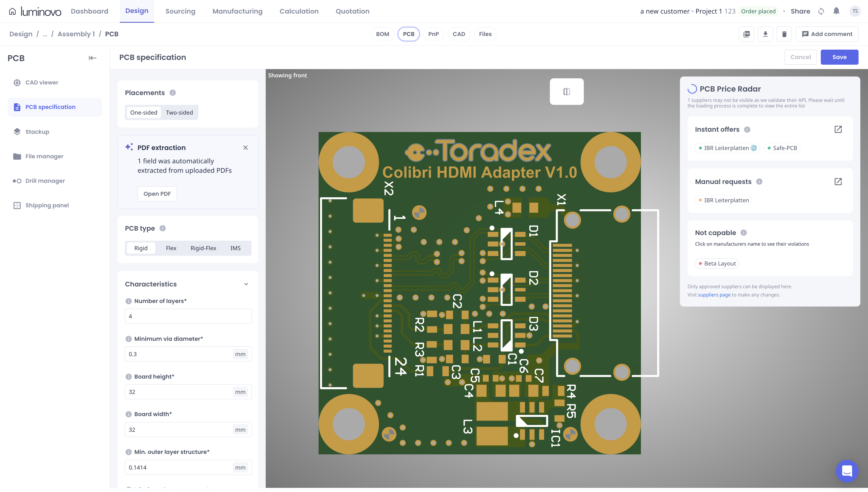
Task: Follow the suppliers page link
Action: 714,295
